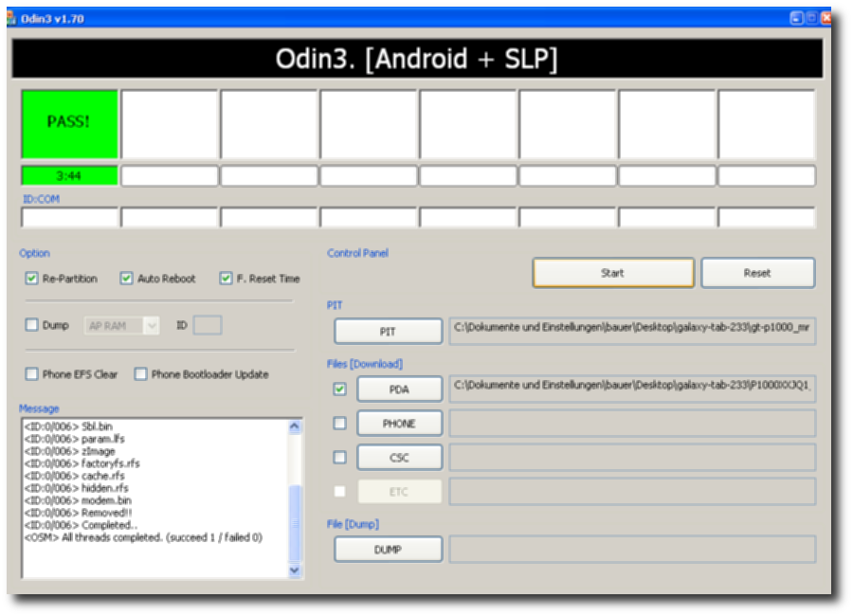
Task: Toggle F. Reset Time checkbox
Action: (x=226, y=279)
